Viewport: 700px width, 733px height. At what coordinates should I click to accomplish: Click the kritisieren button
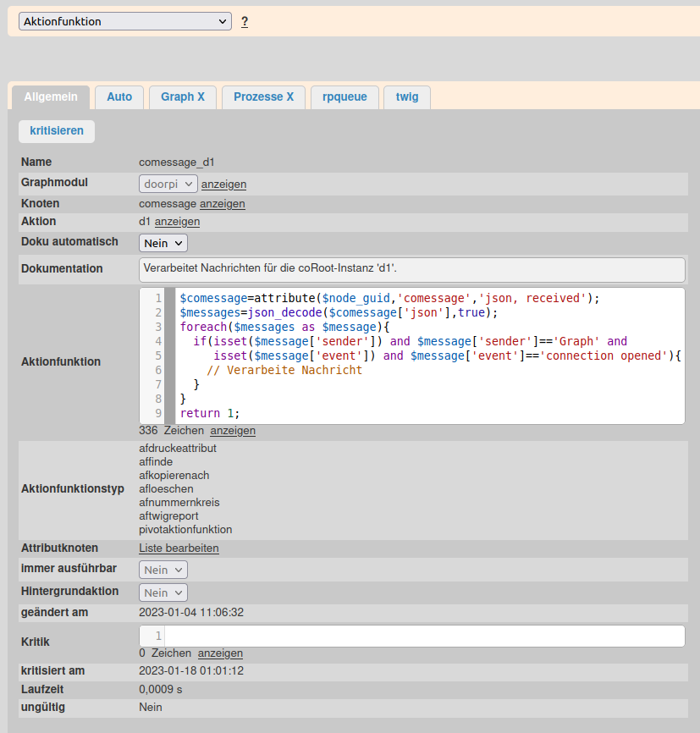(57, 131)
